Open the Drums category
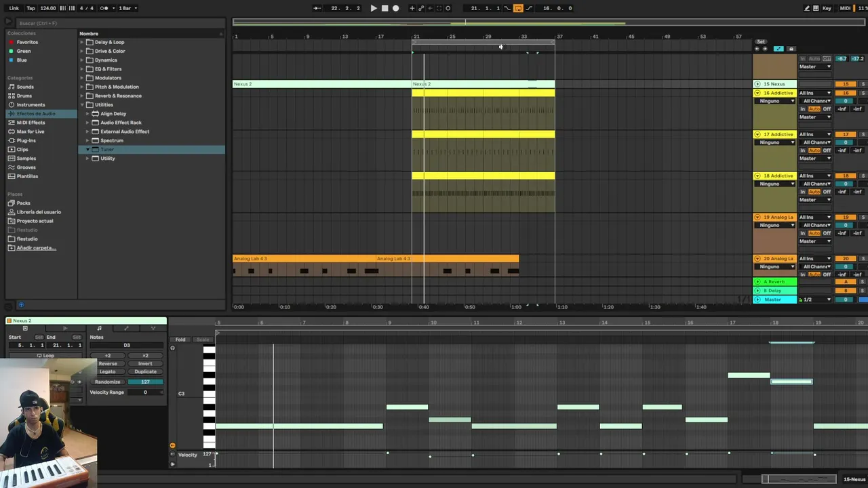This screenshot has height=488, width=868. coord(24,96)
